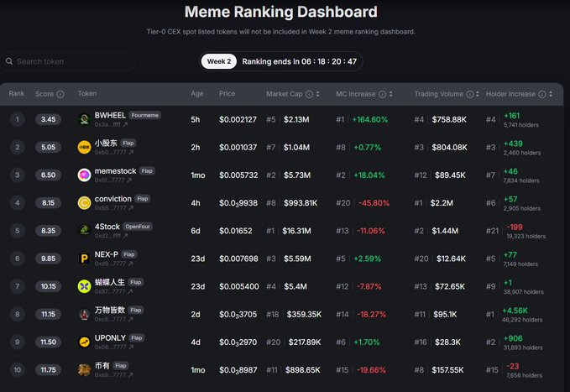Image resolution: width=570 pixels, height=392 pixels.
Task: Open 小股东 contract address external link arrow
Action: [x=131, y=153]
